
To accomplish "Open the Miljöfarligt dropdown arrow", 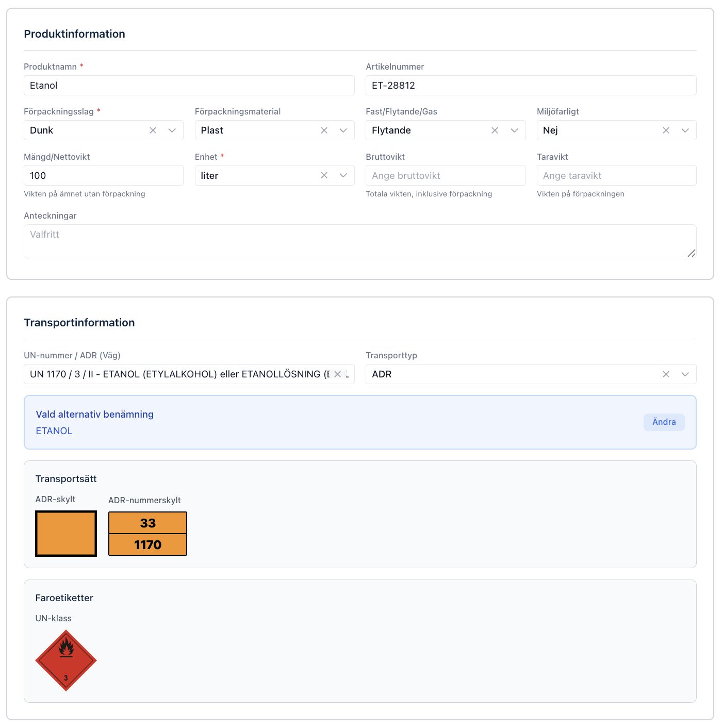I will point(685,130).
